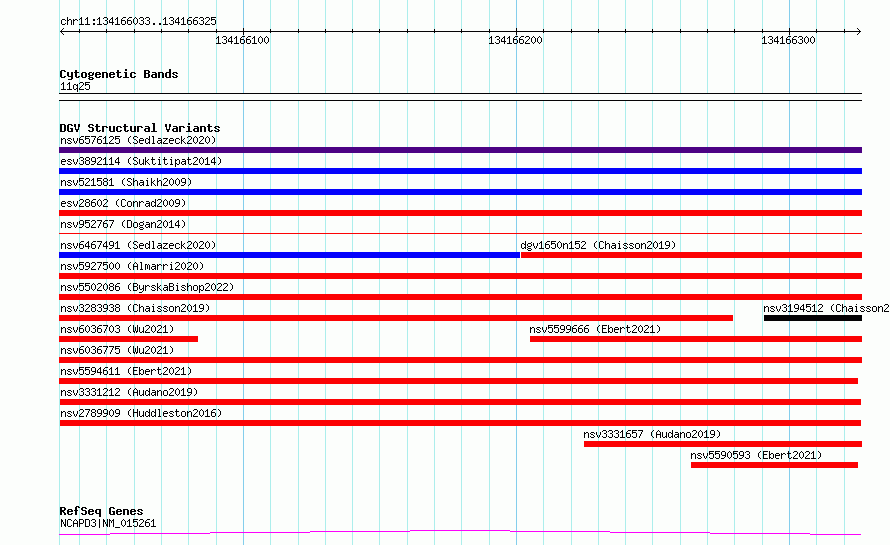Screen dimensions: 890x545
Task: Click the 134166300 ruler position label
Action: pos(788,40)
